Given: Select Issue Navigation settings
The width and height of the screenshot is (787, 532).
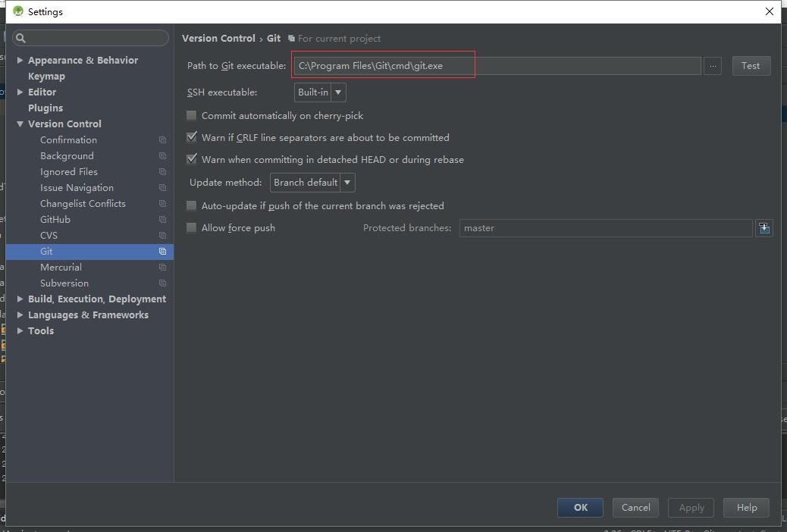Looking at the screenshot, I should click(77, 188).
